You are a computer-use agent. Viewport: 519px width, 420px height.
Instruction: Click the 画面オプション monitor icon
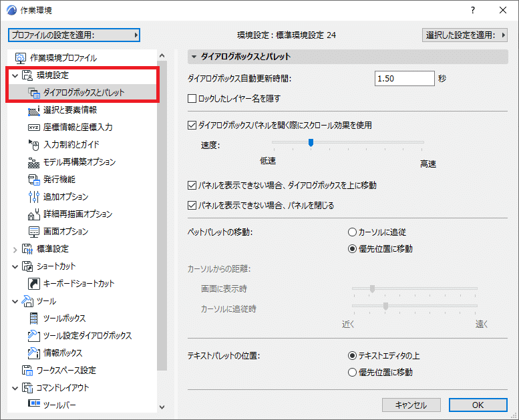[34, 232]
